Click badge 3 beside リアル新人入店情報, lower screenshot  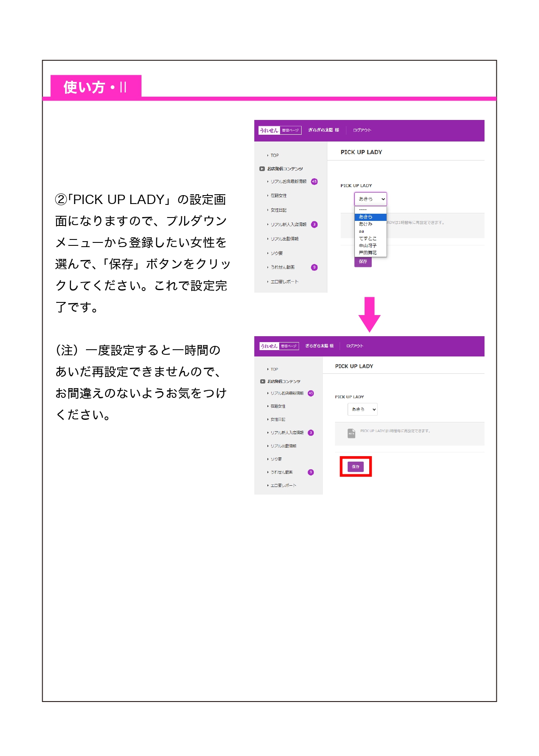[x=311, y=432]
